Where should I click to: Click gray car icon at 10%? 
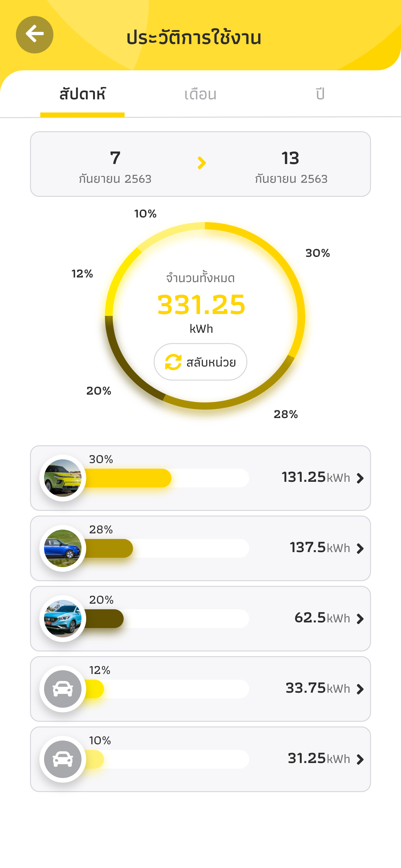(63, 759)
